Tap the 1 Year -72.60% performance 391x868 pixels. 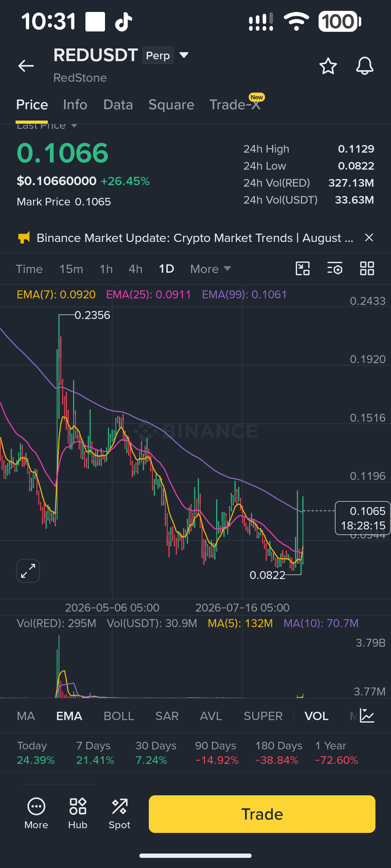[x=337, y=753]
